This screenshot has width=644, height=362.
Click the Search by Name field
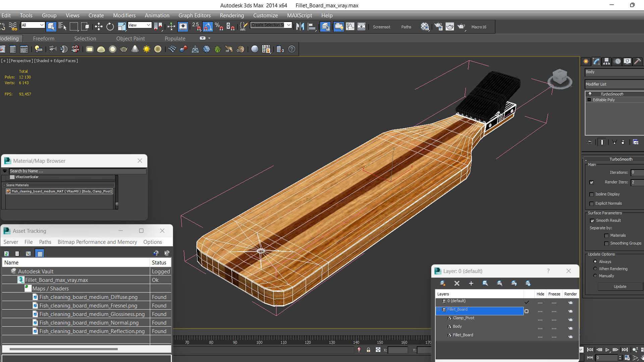(x=78, y=171)
